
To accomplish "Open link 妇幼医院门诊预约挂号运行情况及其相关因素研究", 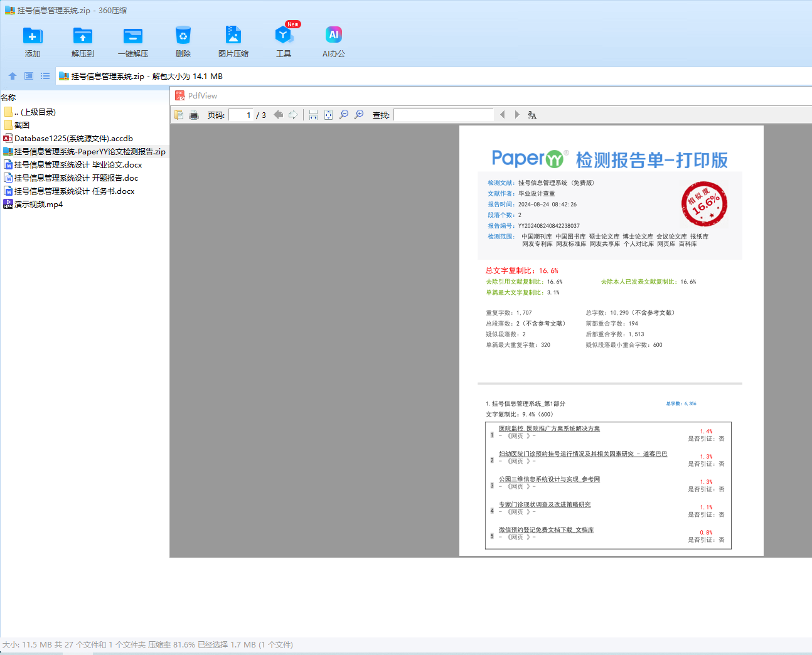I will point(583,454).
